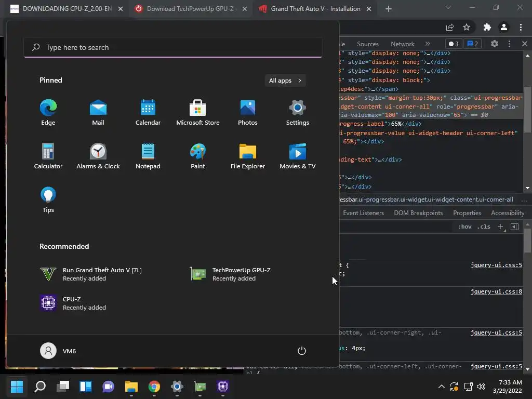This screenshot has width=532, height=399.
Task: Show hidden system tray icons
Action: coord(442,387)
